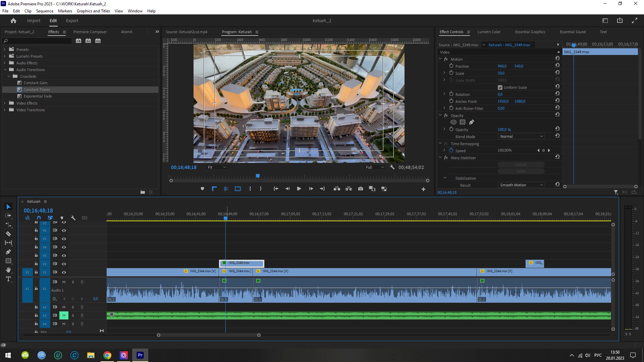Switch to the Lumetri Color tab
Viewport: 644px width, 362px height.
pos(489,32)
